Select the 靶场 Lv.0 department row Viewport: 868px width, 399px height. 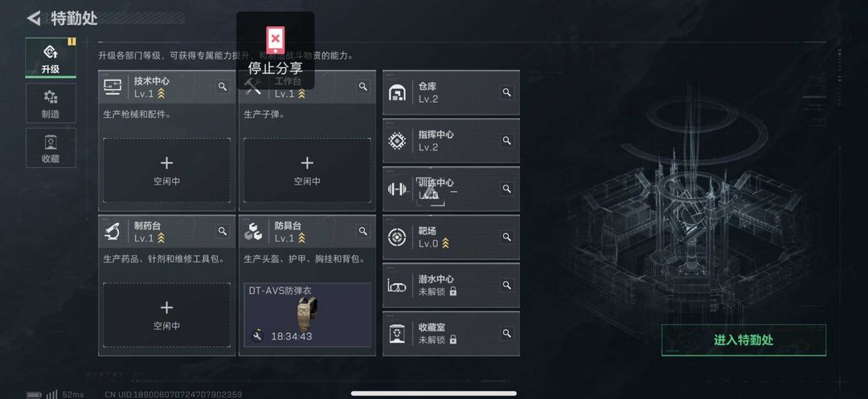click(451, 237)
